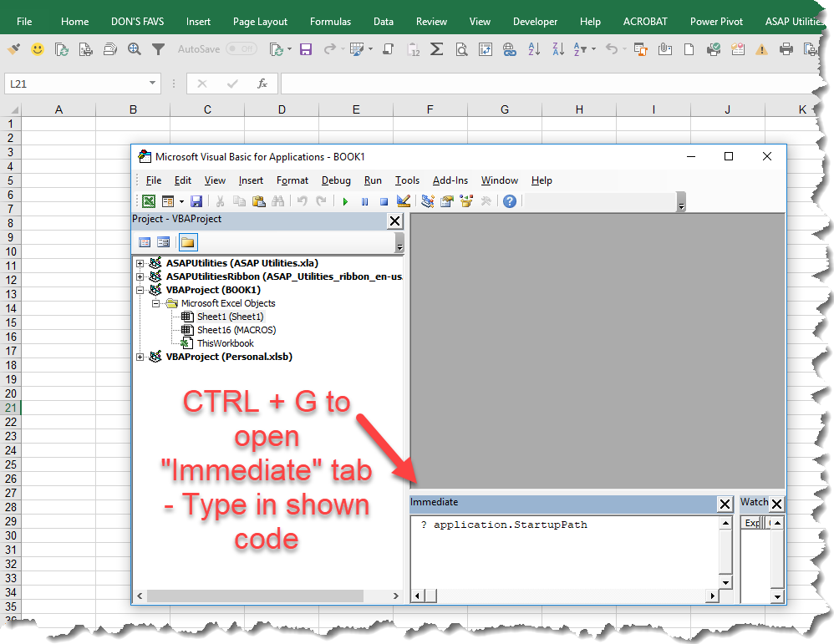Select the View Code icon in Project Explorer

pyautogui.click(x=145, y=241)
